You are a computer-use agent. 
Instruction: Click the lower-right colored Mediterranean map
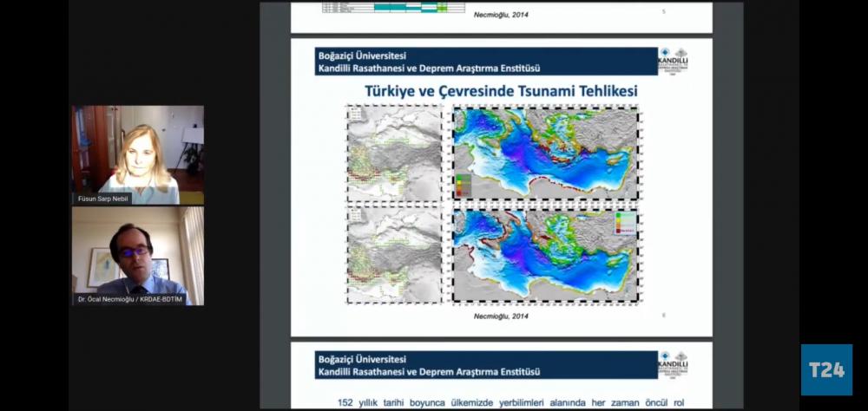click(545, 256)
